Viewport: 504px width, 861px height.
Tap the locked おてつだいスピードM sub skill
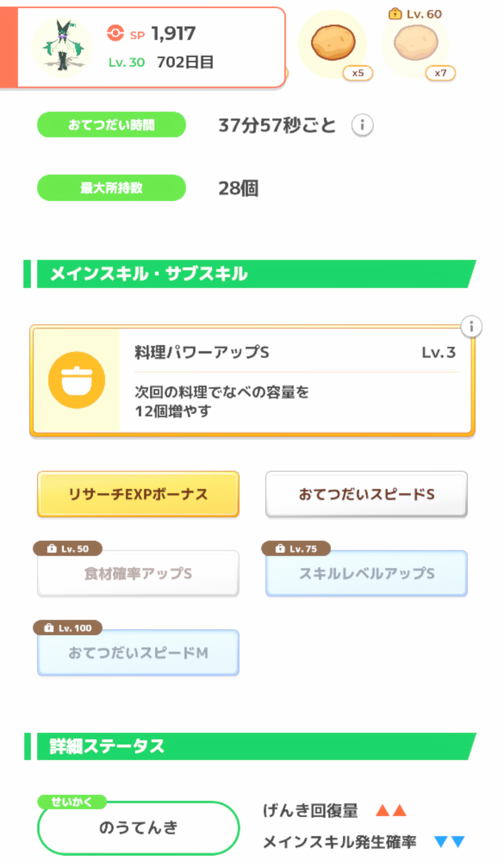(138, 653)
